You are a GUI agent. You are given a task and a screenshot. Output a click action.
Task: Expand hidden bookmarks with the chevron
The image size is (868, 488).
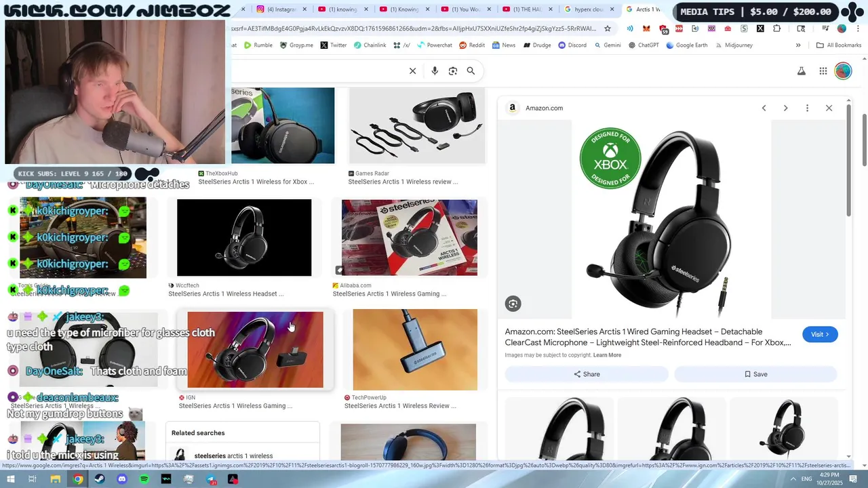point(798,45)
